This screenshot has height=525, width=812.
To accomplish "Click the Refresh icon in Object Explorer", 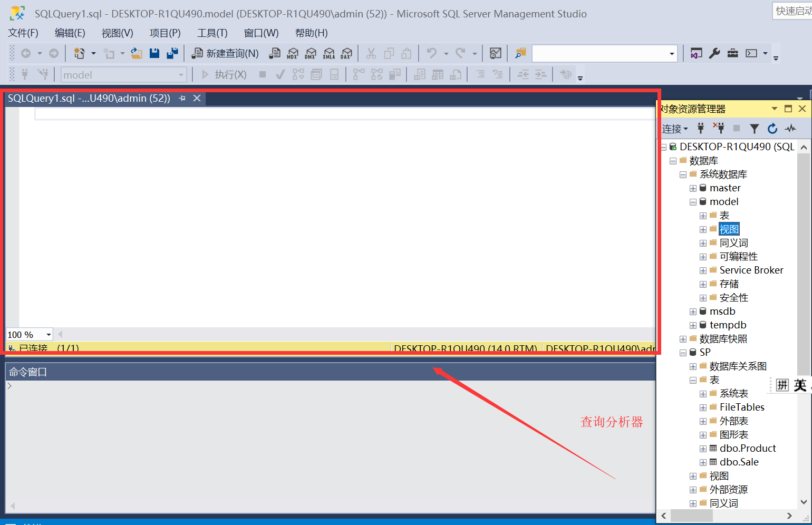I will click(x=772, y=128).
